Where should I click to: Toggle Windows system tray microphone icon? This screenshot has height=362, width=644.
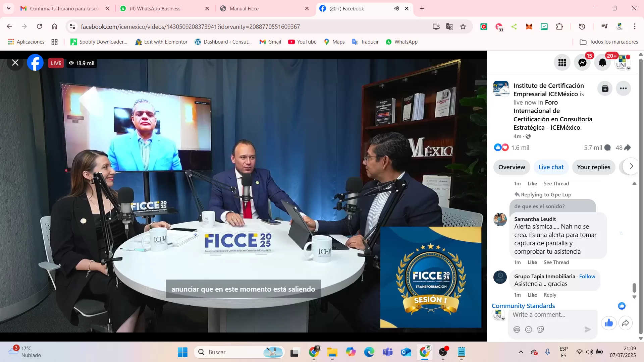click(x=547, y=352)
